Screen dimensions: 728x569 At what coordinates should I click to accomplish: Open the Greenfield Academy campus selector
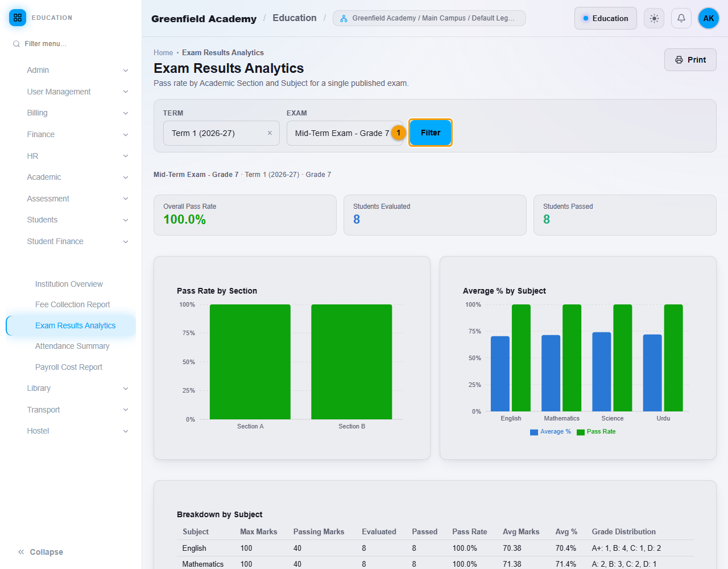pyautogui.click(x=429, y=18)
